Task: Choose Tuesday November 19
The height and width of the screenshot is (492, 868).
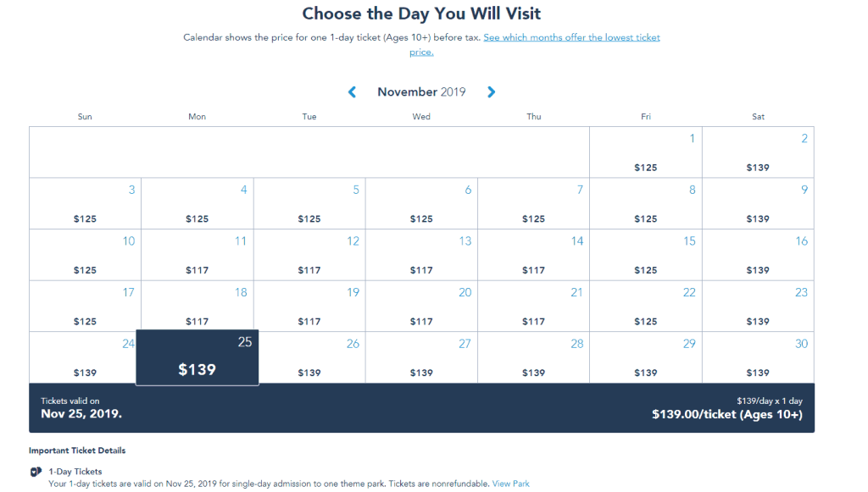Action: coord(309,307)
